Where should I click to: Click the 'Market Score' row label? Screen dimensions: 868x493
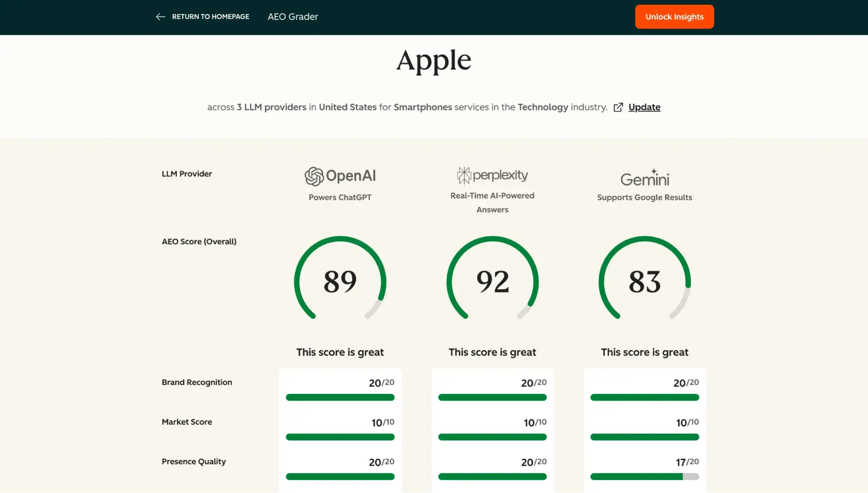[187, 422]
